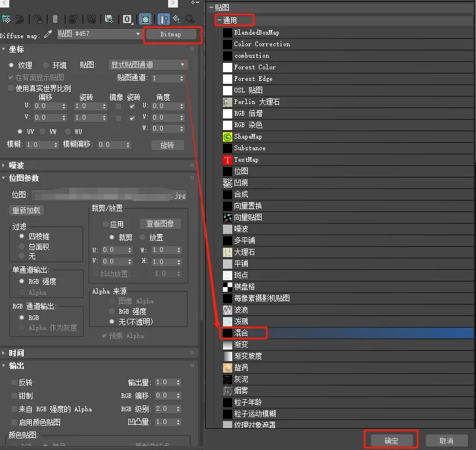Collapse the 坐标 rollout
The height and width of the screenshot is (450, 476).
point(3,49)
